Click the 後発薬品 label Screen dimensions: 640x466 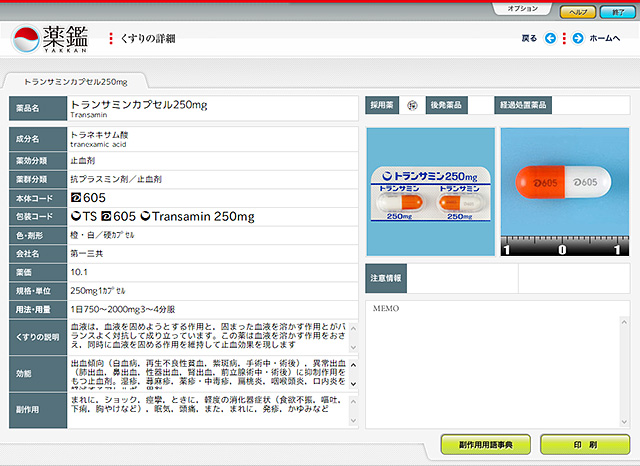pyautogui.click(x=447, y=105)
